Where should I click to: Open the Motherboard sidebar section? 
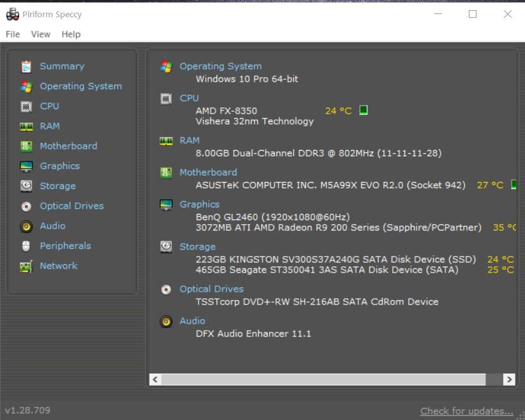point(68,146)
